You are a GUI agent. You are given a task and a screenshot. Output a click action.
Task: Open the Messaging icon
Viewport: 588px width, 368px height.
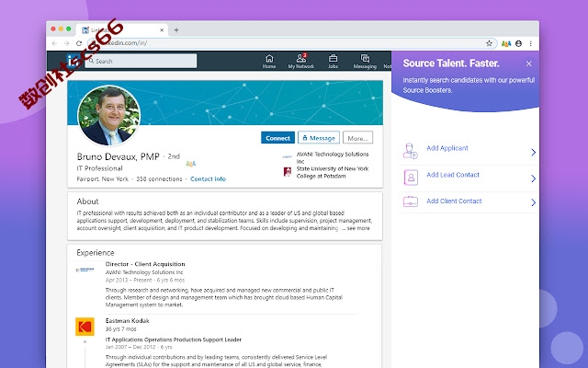(x=365, y=58)
